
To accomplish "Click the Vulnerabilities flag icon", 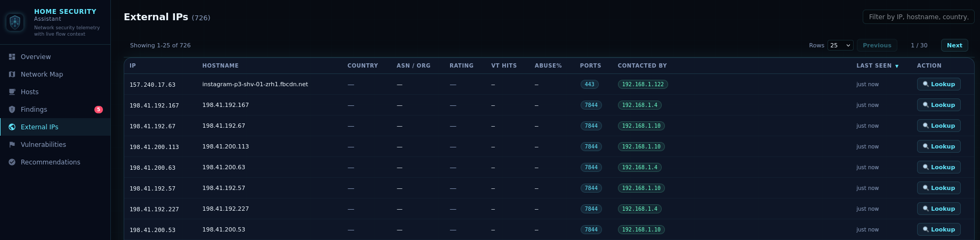I will (12, 145).
